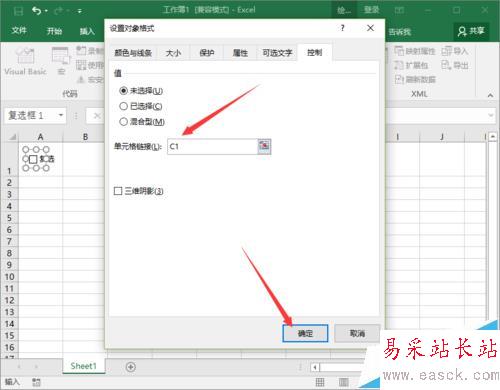Click the 使用相对引用 relative reference icon

[x=81, y=65]
